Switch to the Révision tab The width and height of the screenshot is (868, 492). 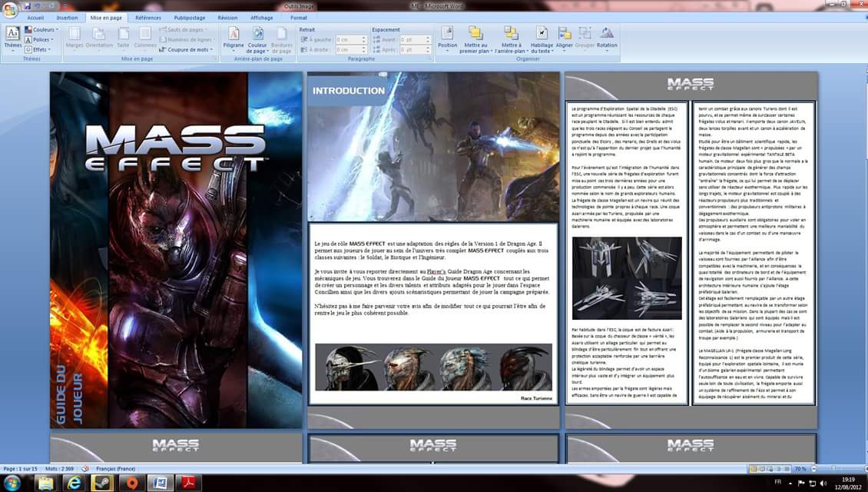tap(227, 18)
